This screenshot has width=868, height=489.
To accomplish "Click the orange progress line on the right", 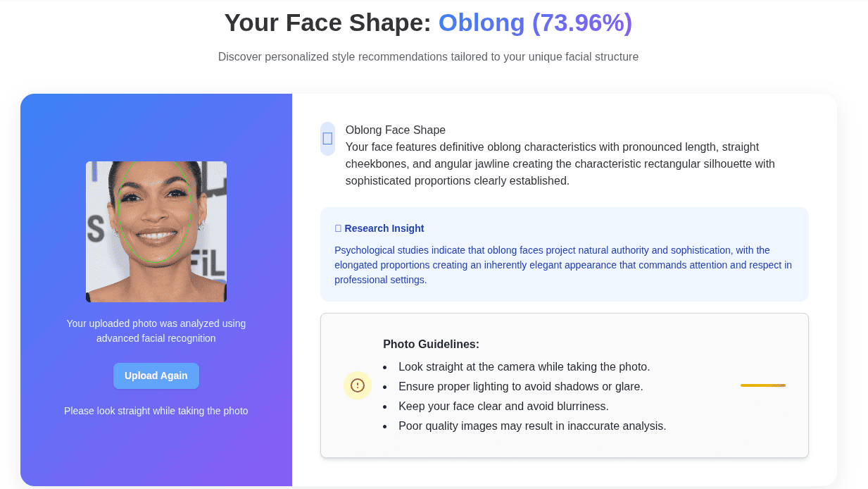I will (763, 385).
